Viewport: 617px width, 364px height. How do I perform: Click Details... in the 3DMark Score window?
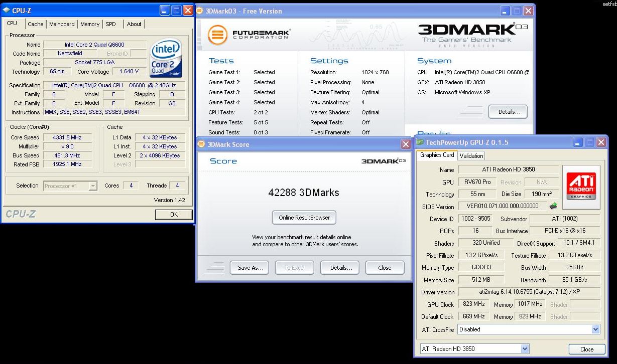[x=340, y=268]
